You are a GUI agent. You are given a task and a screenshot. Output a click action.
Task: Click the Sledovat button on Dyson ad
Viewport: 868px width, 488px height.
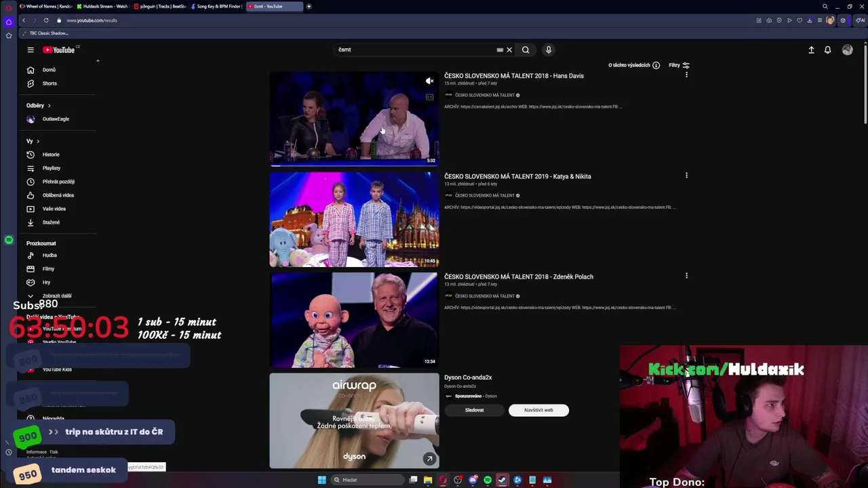pyautogui.click(x=474, y=410)
